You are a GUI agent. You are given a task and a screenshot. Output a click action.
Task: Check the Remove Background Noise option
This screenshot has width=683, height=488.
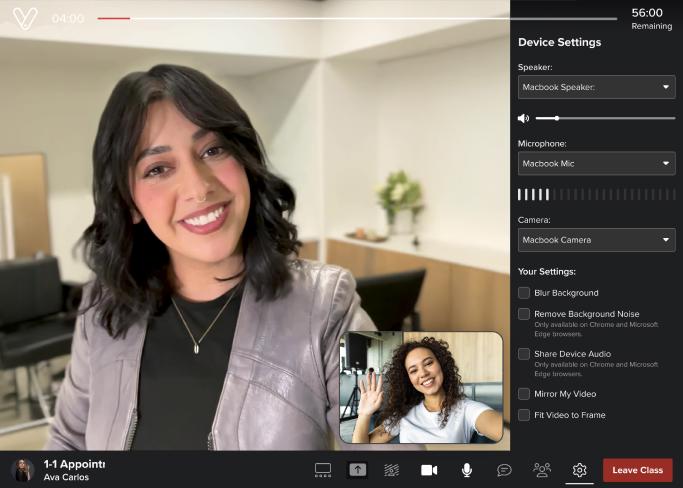click(x=524, y=314)
